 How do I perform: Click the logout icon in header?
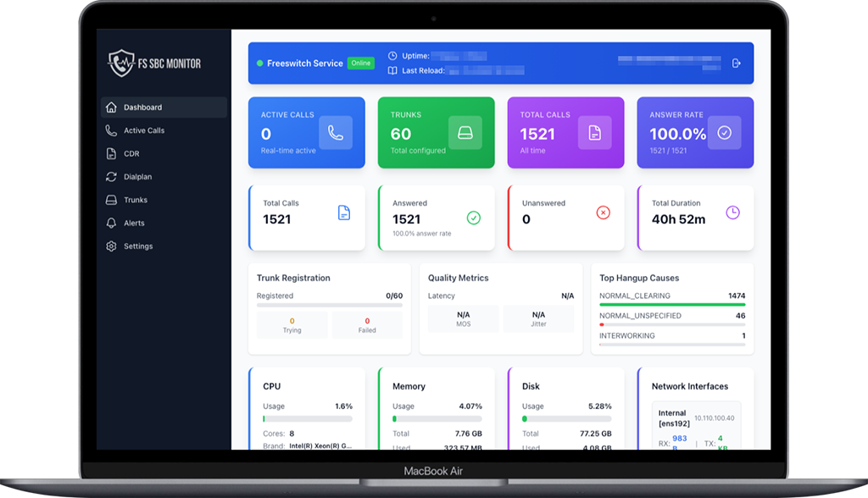point(736,64)
